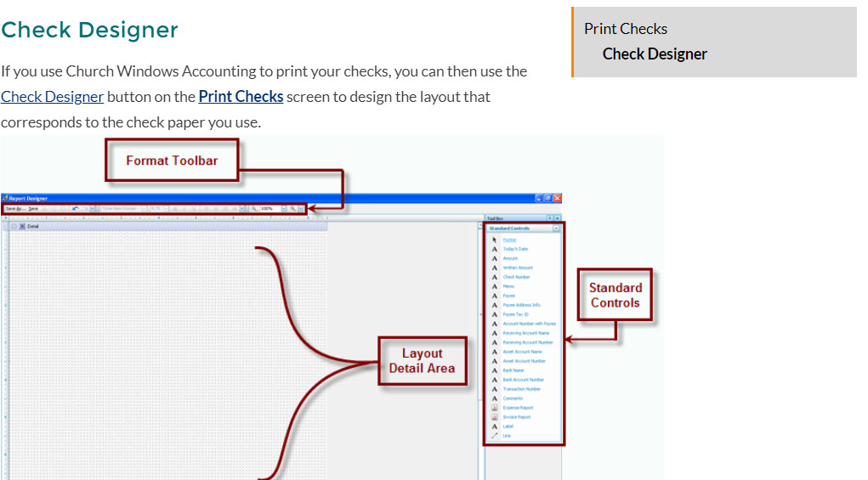Choose the Transaction Number control
868x480 pixels.
(x=521, y=389)
